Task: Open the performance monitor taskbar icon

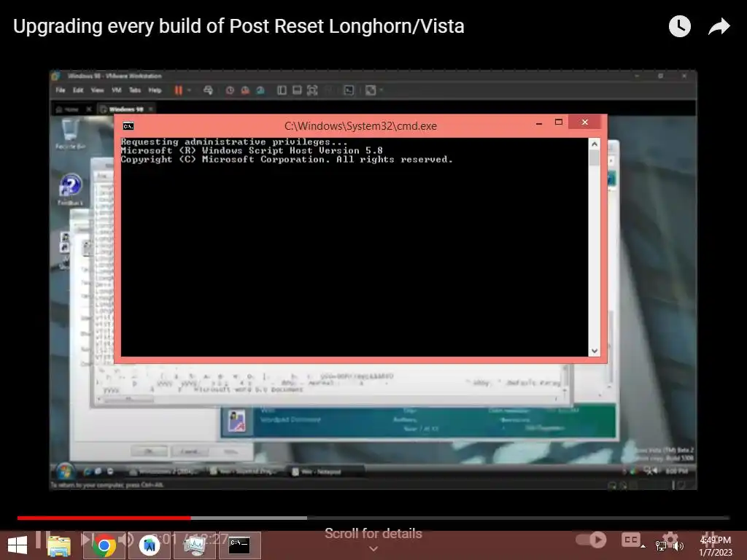Action: (194, 545)
